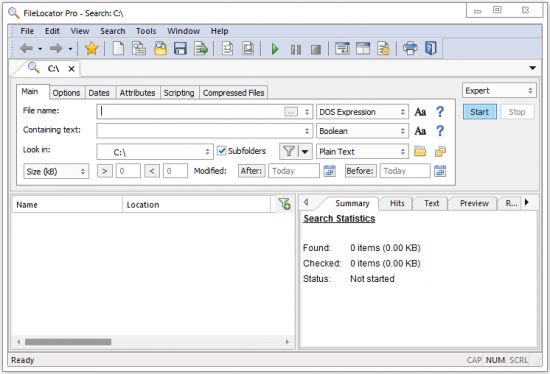This screenshot has height=374, width=550.
Task: Open help book icon in toolbar
Action: [431, 48]
